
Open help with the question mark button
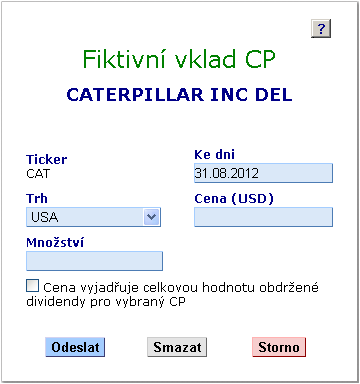click(x=321, y=29)
